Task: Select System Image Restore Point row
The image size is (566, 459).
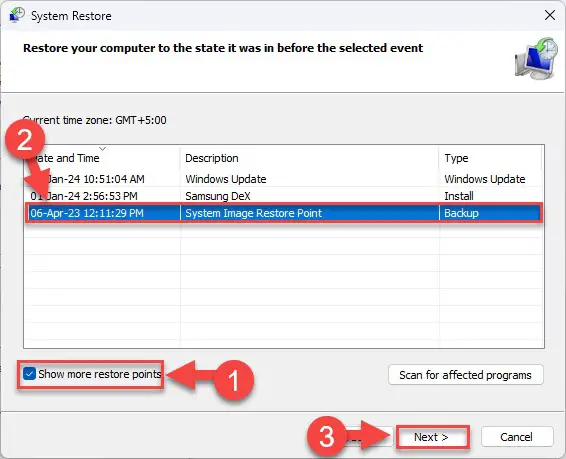Action: [x=283, y=213]
